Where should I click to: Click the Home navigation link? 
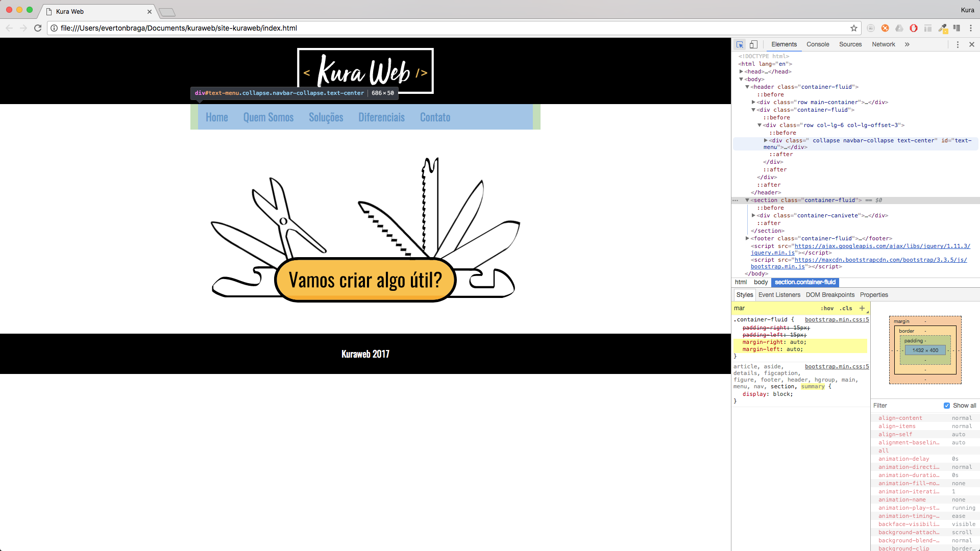[217, 117]
